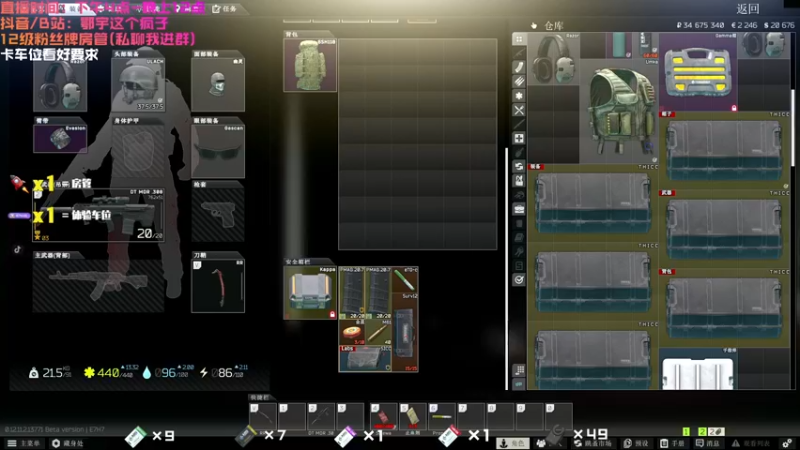Screen dimensions: 800x450
Task: Filter stash by tactical rig icon
Action: point(519,181)
